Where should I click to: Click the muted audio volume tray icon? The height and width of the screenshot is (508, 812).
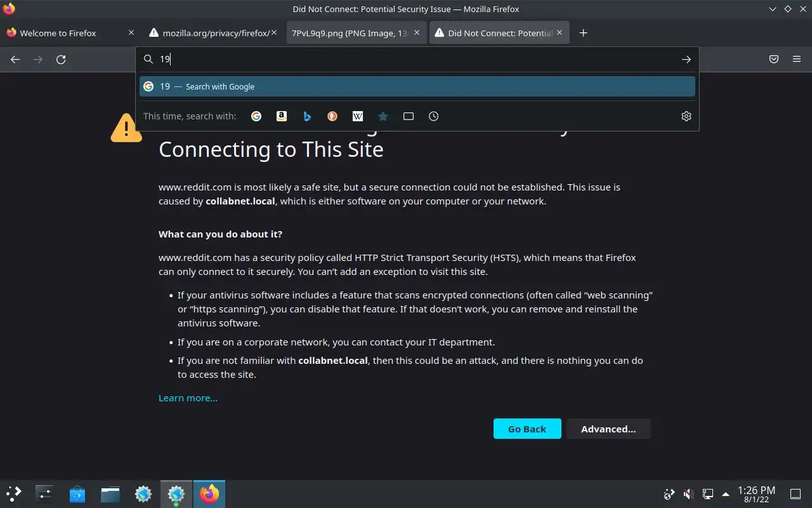(688, 494)
